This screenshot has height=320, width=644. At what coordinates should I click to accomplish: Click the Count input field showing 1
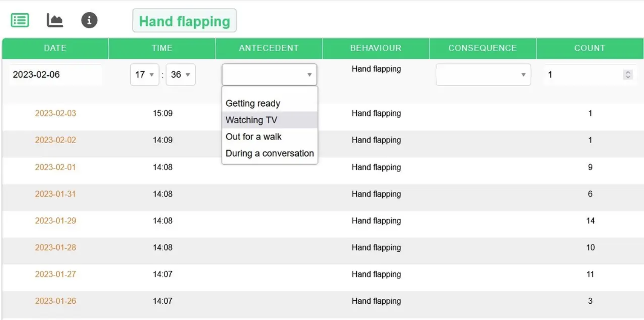click(589, 74)
